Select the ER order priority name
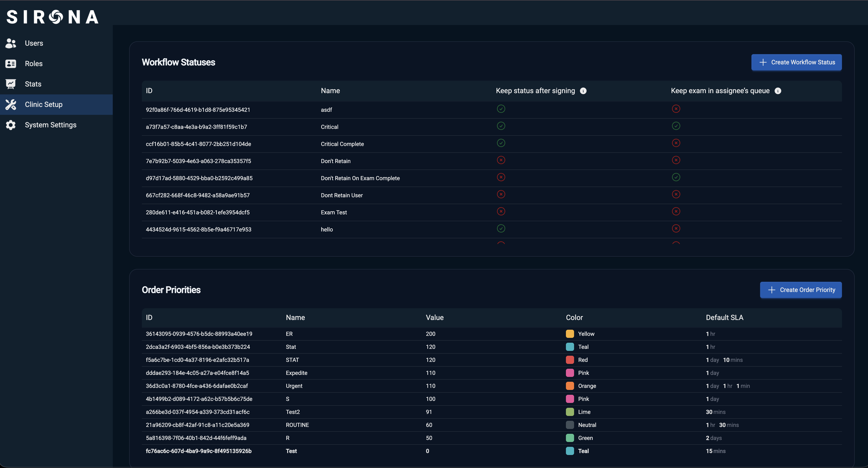 [x=289, y=334]
